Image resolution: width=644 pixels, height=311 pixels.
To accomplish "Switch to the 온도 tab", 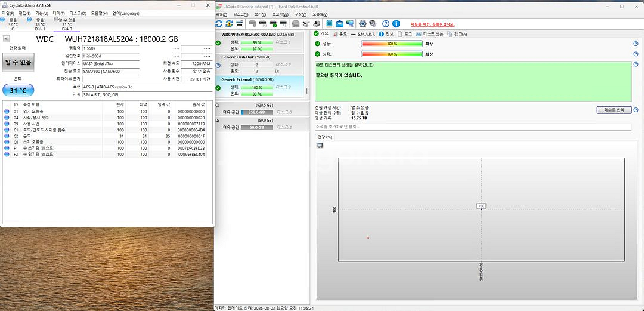I will coord(340,34).
